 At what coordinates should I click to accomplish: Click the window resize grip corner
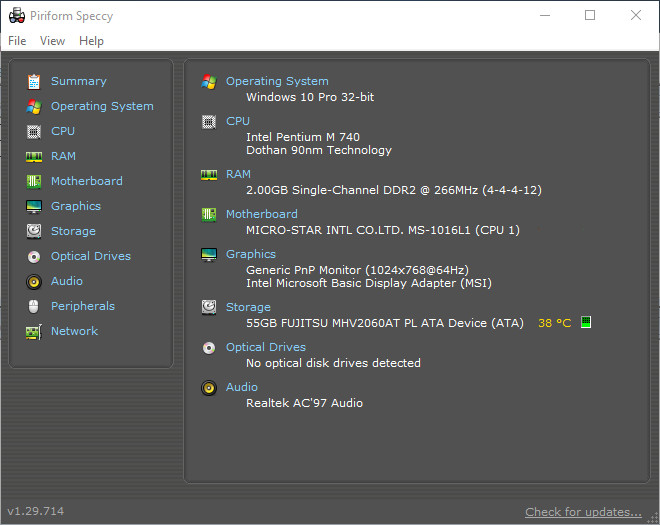[653, 518]
